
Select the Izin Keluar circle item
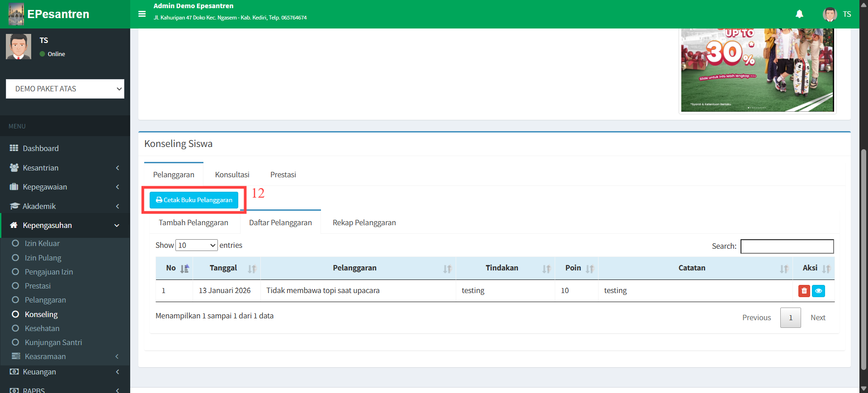pos(15,243)
